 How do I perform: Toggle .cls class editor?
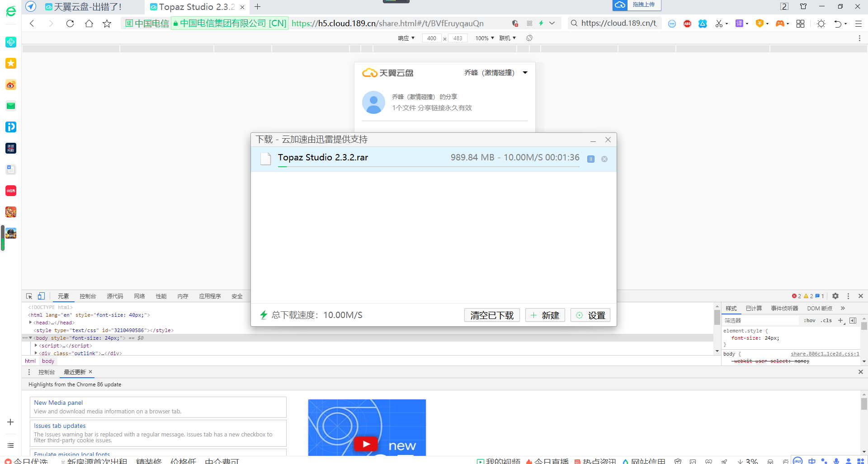(x=826, y=320)
